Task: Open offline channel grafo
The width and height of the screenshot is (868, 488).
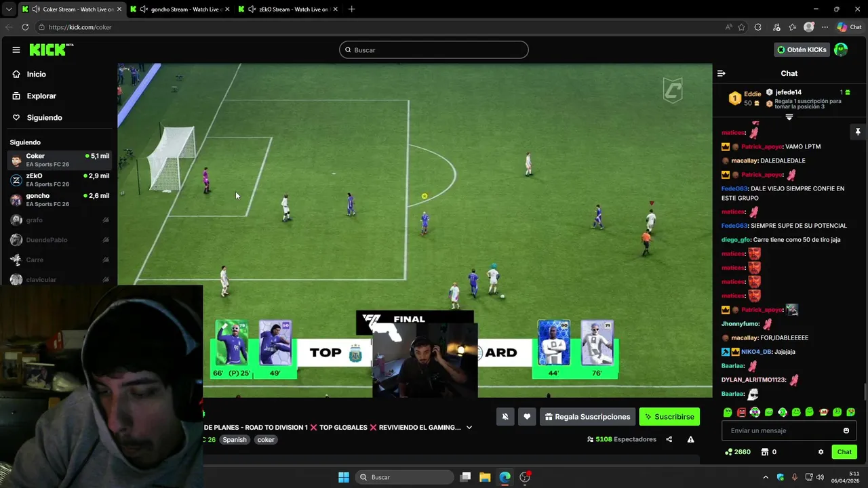Action: tap(59, 220)
